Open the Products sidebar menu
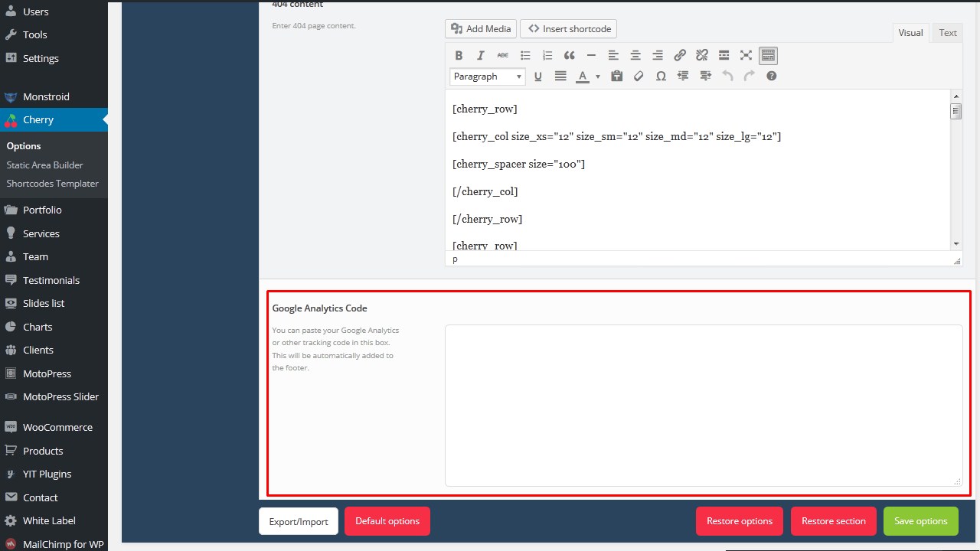 [x=54, y=451]
